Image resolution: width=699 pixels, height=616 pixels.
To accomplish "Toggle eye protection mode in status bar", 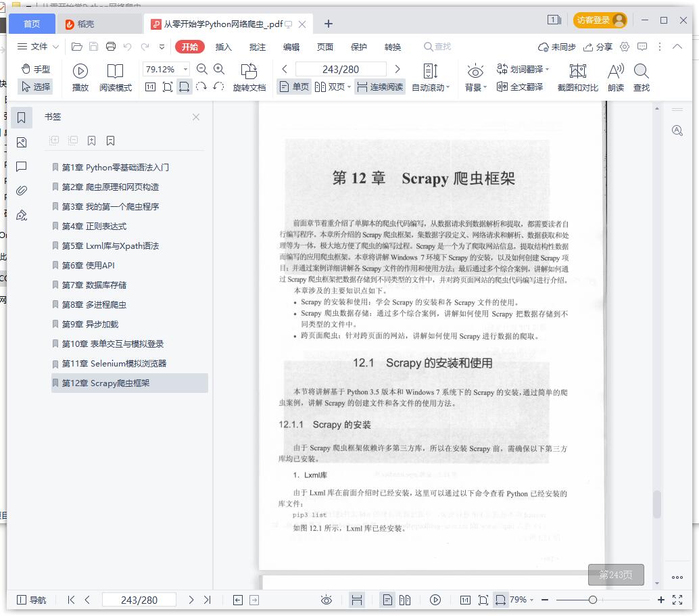I will click(327, 600).
